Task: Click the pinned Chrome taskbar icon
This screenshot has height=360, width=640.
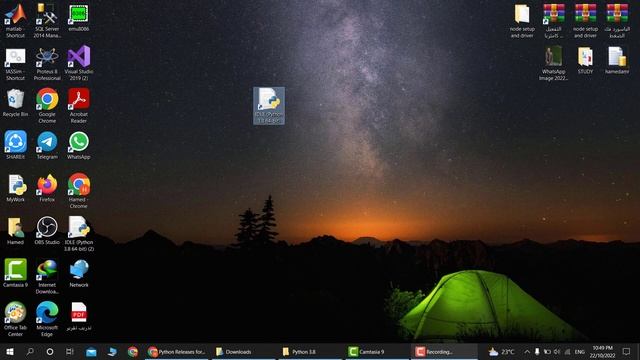Action: [133, 351]
